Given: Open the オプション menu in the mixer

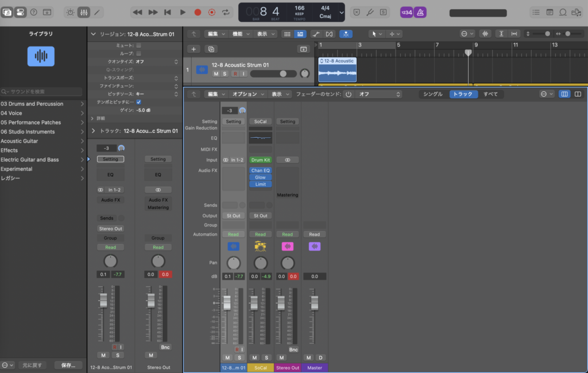Looking at the screenshot, I should point(248,94).
